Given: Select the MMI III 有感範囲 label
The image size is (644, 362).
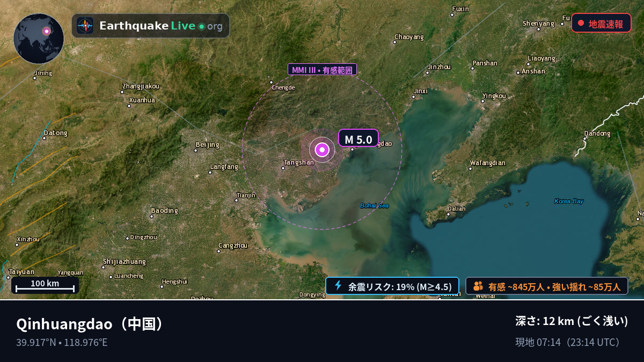Looking at the screenshot, I should [322, 70].
